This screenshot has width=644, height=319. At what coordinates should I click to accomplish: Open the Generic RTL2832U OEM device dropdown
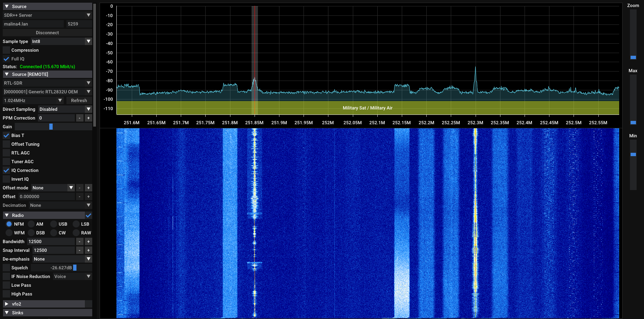pyautogui.click(x=47, y=92)
